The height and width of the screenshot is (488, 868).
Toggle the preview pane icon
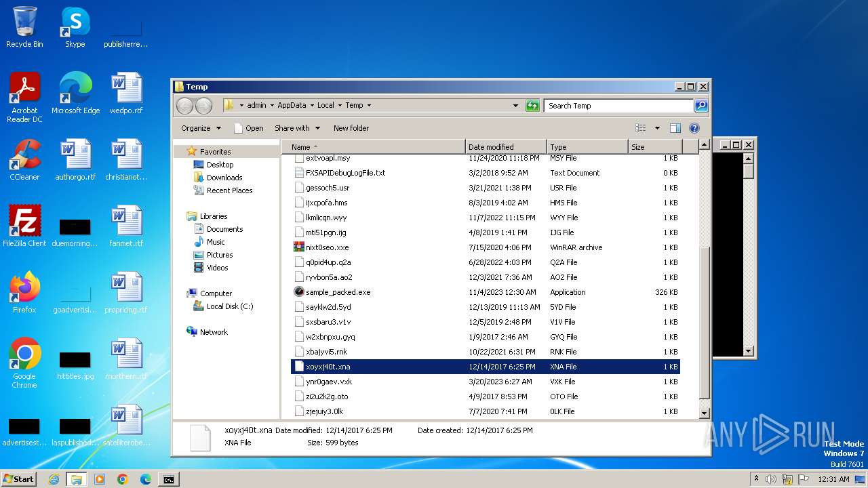675,128
